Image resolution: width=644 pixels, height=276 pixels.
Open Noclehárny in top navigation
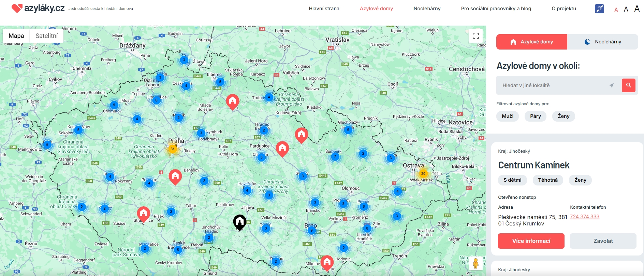(x=427, y=9)
